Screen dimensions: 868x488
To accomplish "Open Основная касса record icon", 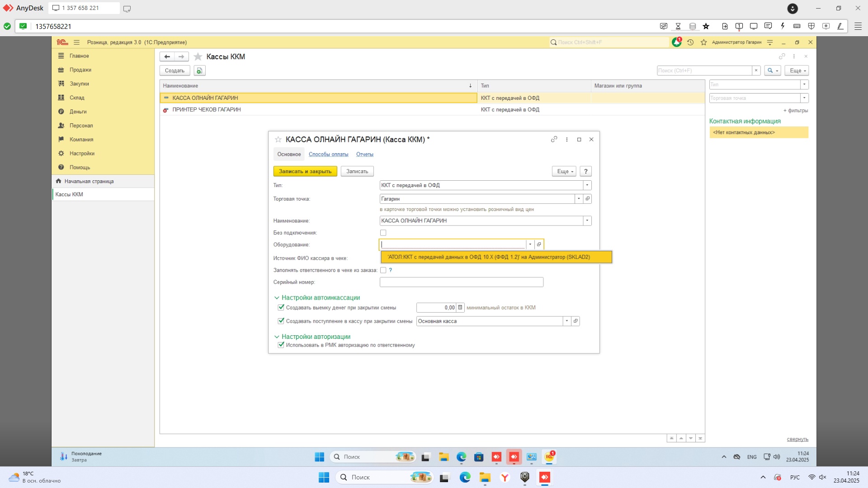I will (x=576, y=321).
